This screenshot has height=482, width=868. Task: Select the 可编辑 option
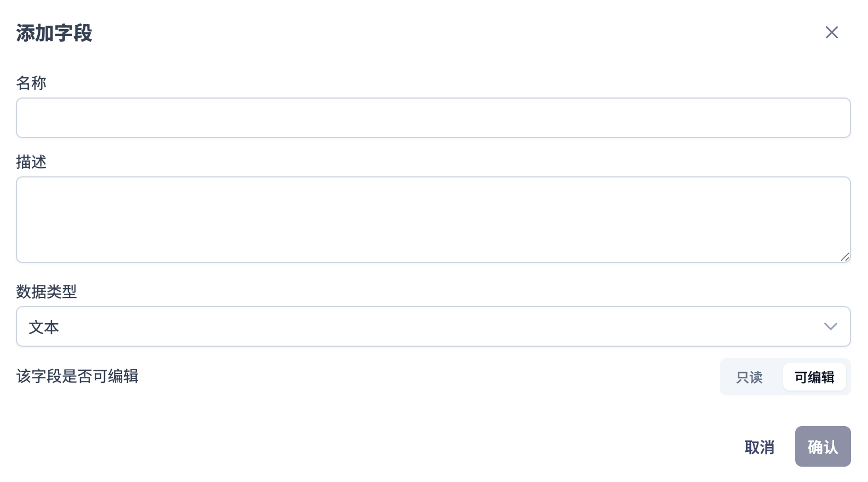814,377
